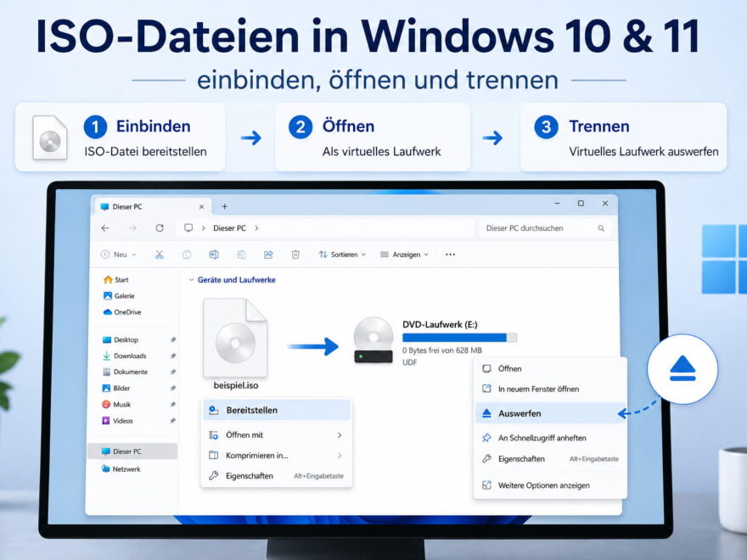The image size is (747, 560).
Task: Select the beispiel.iso file icon
Action: (235, 338)
